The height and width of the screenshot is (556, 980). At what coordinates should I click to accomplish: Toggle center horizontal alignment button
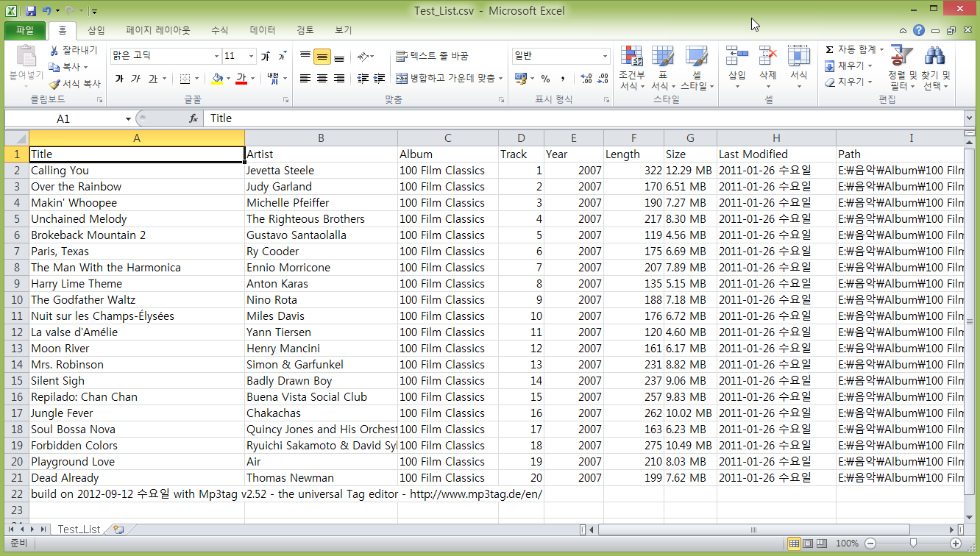pos(322,78)
